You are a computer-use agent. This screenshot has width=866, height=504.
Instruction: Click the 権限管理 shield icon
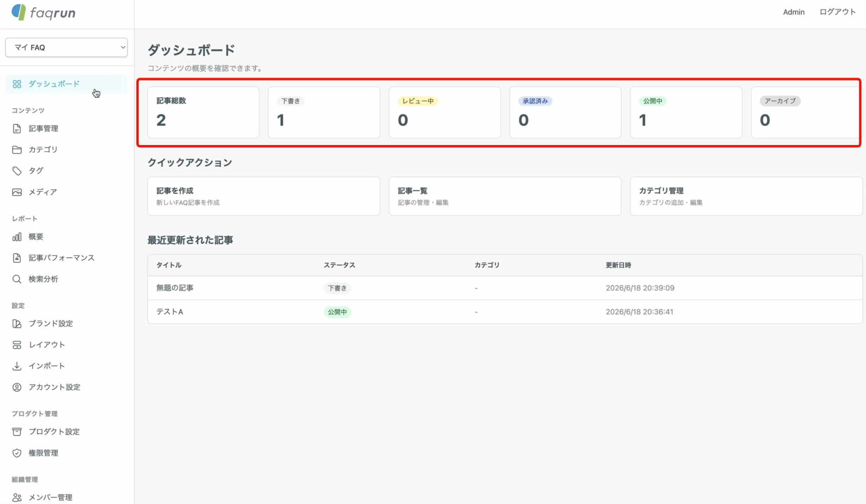click(17, 453)
